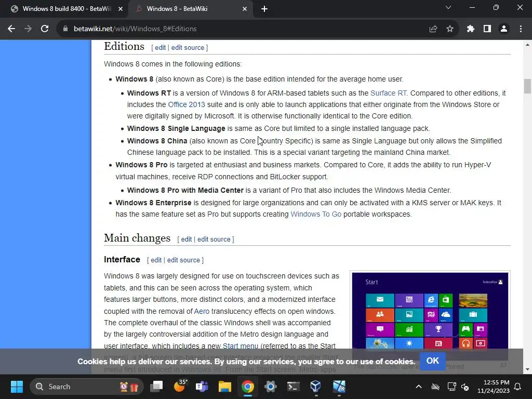
Task: Open VirtualBox cube icon on taskbar
Action: click(x=315, y=387)
